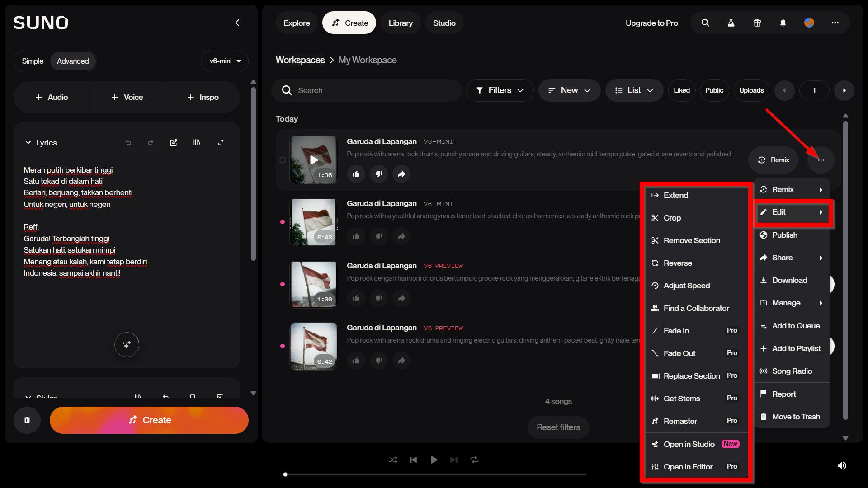
Task: Dislike the 0:42 Garuda di Lapangan song
Action: tap(379, 361)
